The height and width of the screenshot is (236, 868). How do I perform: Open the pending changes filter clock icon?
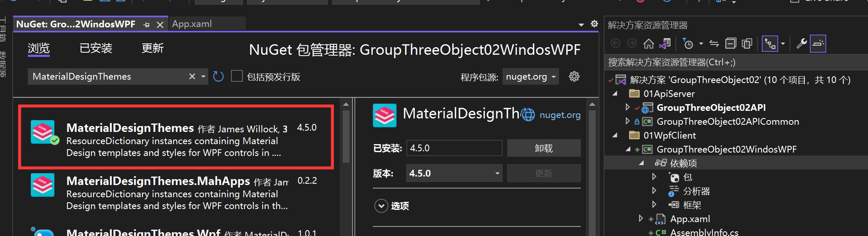pos(688,43)
